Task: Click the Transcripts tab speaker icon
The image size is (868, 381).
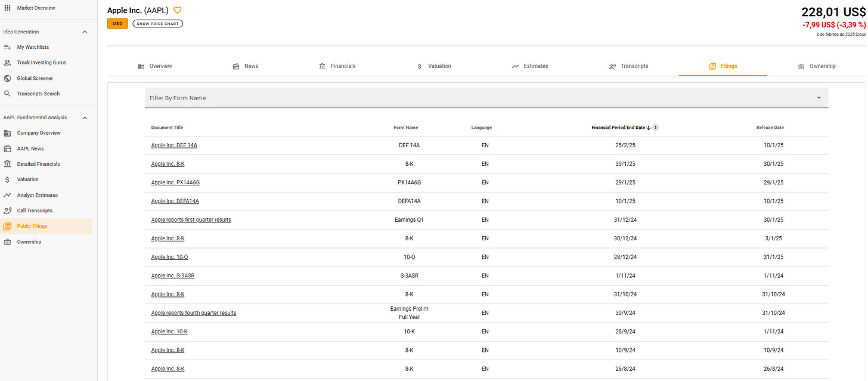Action: 612,66
